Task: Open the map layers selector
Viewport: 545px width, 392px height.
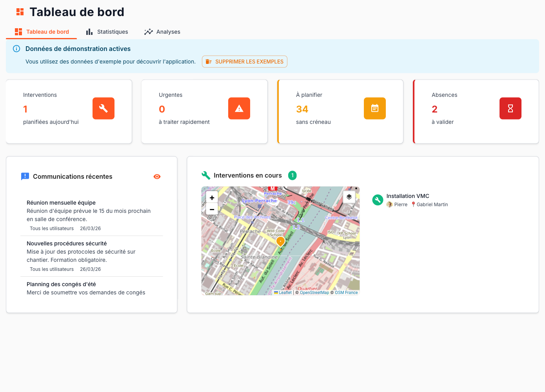Action: (349, 197)
